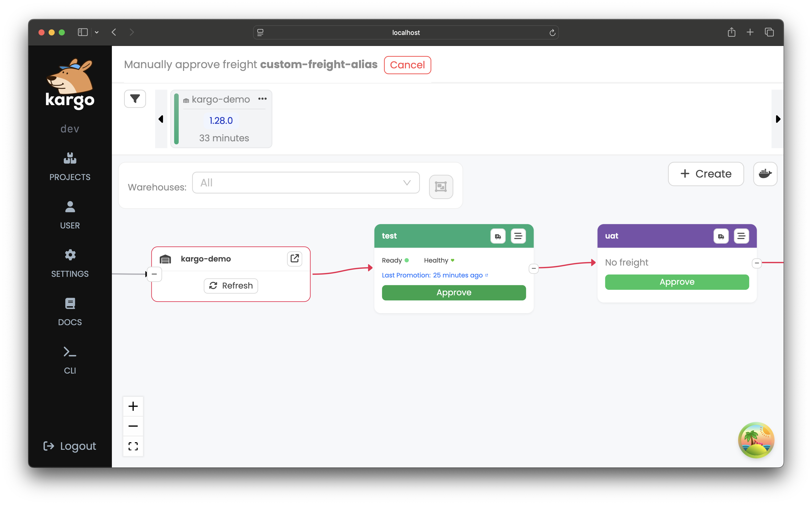Expand the Warehouses All dropdown
812x505 pixels.
(x=306, y=183)
